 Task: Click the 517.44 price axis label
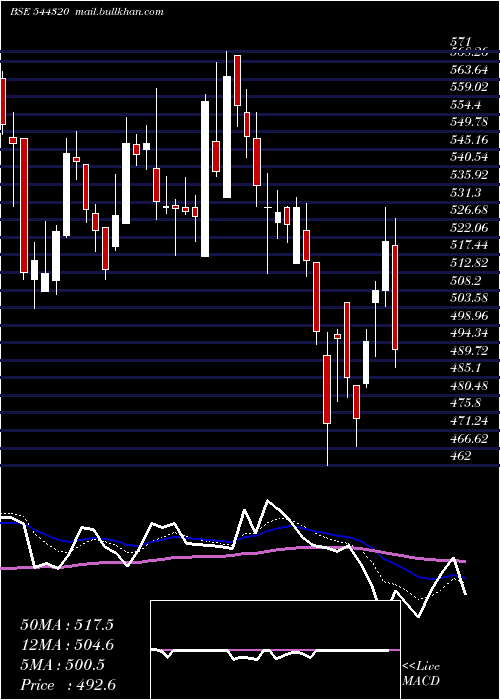tap(468, 245)
